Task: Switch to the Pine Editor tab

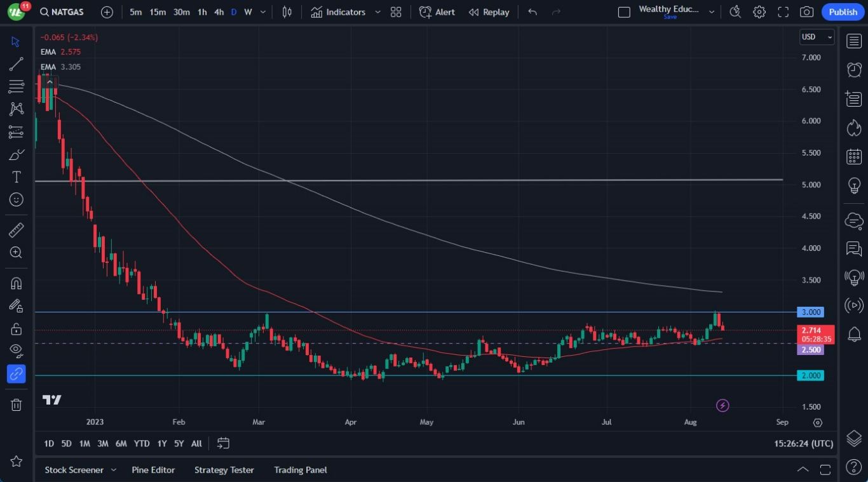Action: (153, 470)
